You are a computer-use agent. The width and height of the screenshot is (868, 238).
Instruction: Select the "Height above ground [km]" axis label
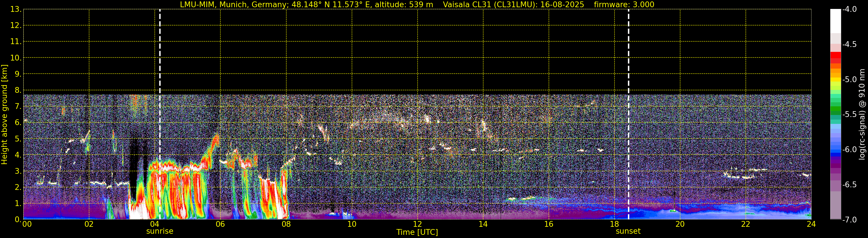4,115
